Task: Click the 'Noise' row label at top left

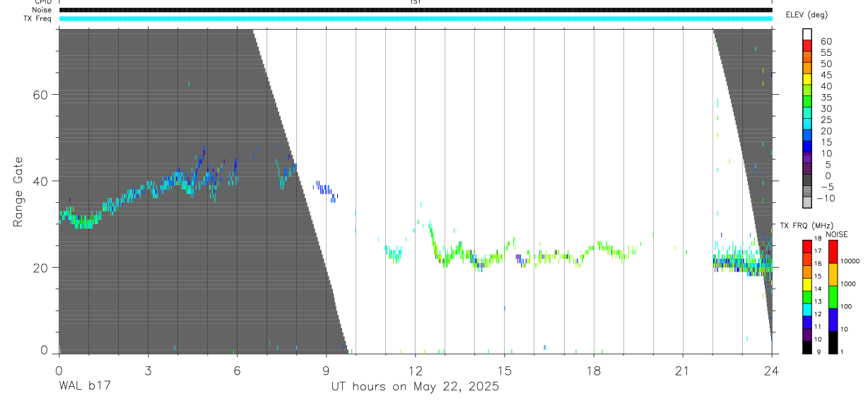Action: (x=42, y=10)
